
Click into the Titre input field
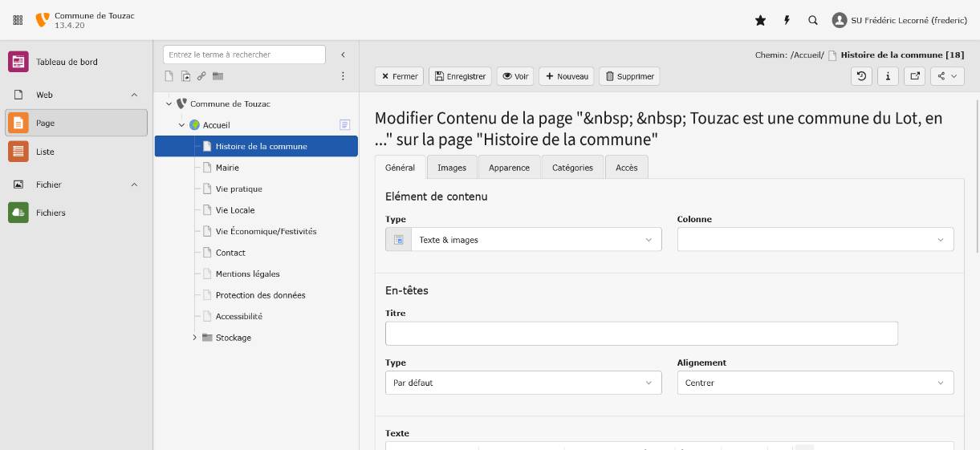[640, 334]
